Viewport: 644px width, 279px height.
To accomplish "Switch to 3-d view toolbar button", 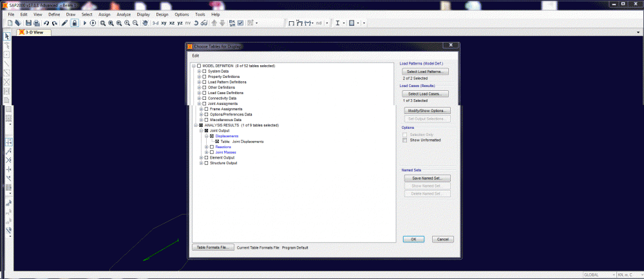I will [155, 23].
